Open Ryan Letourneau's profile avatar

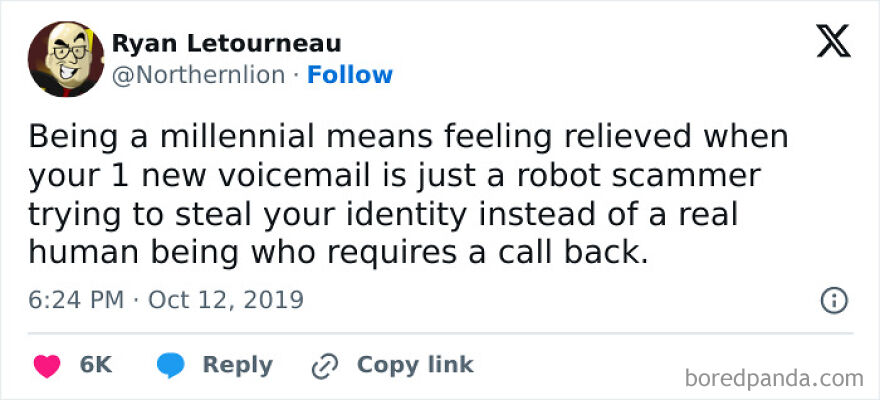click(66, 59)
